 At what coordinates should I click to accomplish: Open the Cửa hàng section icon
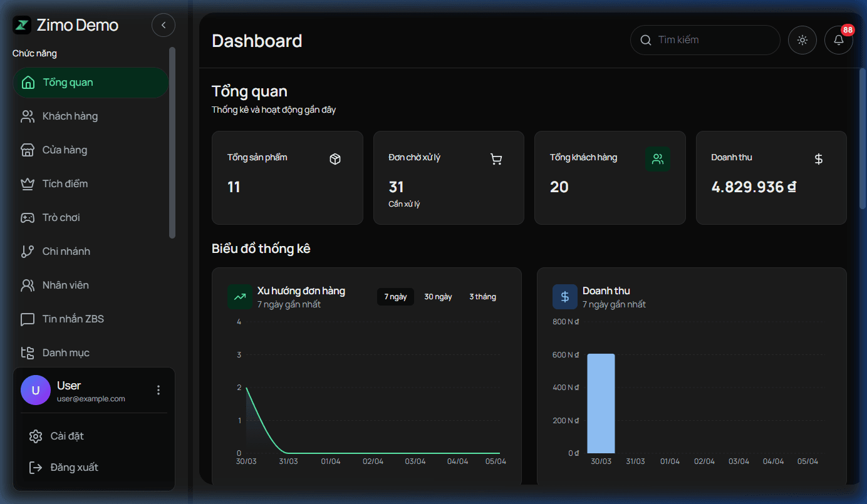click(28, 150)
